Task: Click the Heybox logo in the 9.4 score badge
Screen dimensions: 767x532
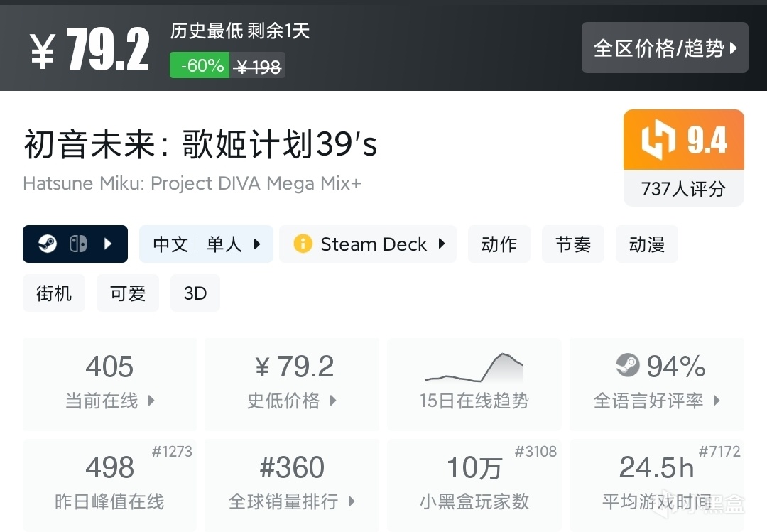Action: coord(658,140)
